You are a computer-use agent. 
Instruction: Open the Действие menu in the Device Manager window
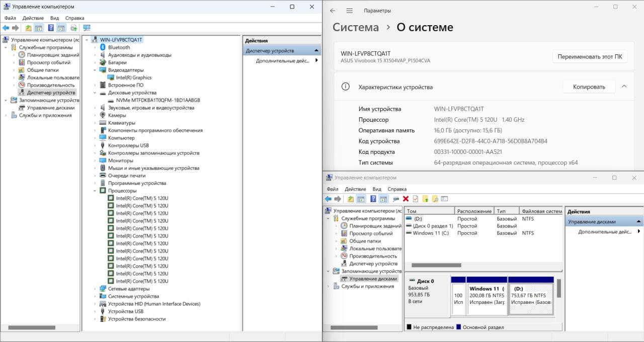coord(33,18)
